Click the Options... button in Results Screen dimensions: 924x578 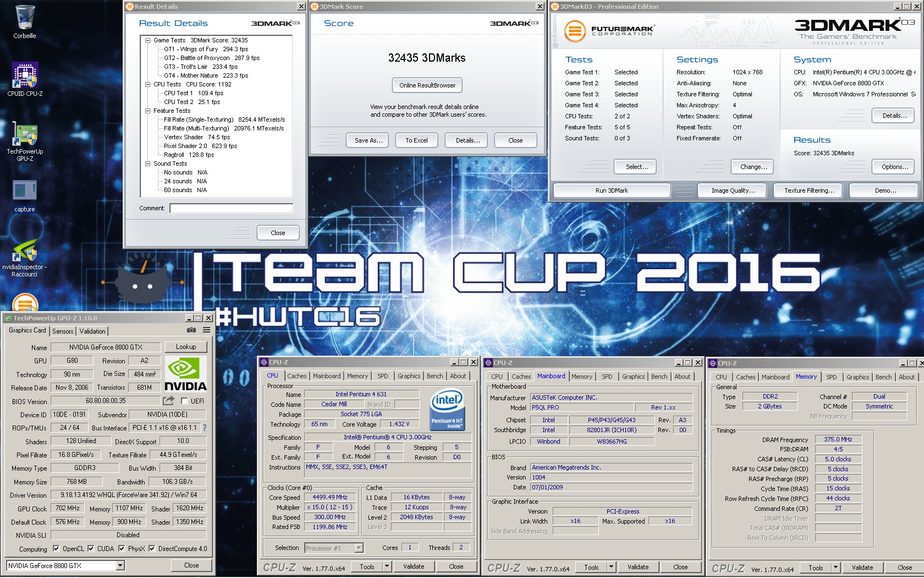click(894, 167)
